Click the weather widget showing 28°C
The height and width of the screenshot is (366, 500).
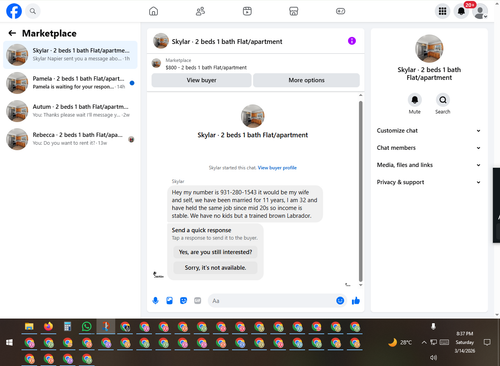pos(400,342)
